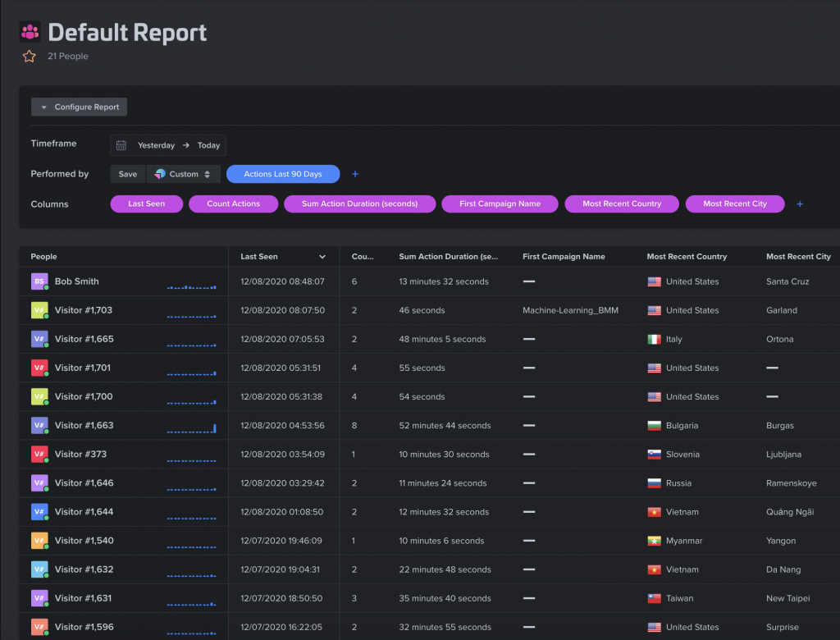The height and width of the screenshot is (640, 840).
Task: Star the Default Report as favorite
Action: point(29,57)
